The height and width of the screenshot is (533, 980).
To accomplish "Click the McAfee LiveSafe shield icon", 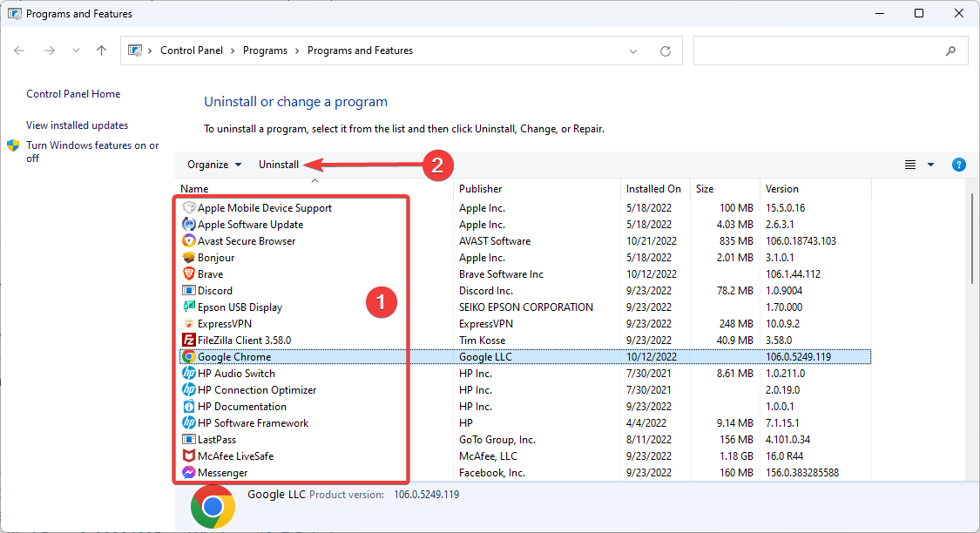I will pyautogui.click(x=189, y=456).
